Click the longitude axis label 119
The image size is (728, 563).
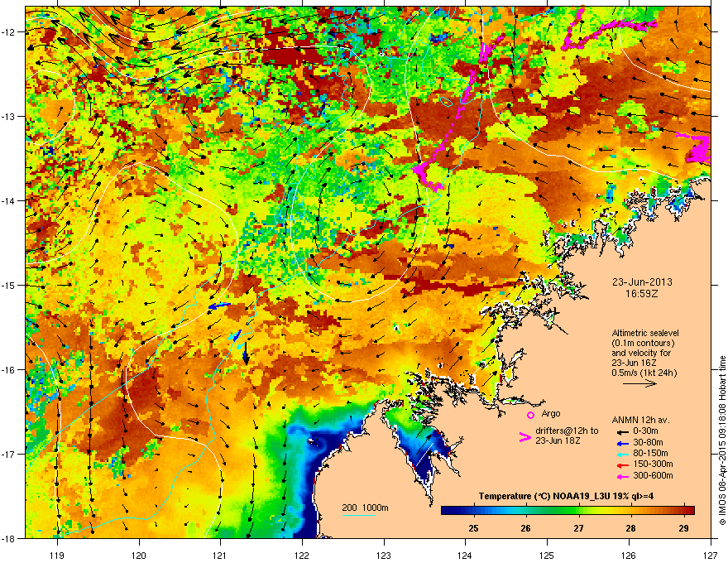pos(57,555)
